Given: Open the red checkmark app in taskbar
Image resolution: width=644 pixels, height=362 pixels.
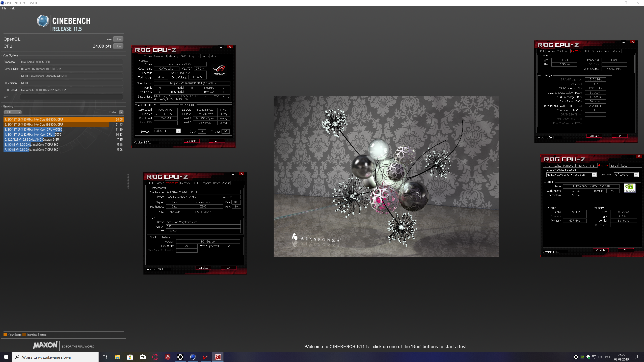Looking at the screenshot, I should [205, 357].
